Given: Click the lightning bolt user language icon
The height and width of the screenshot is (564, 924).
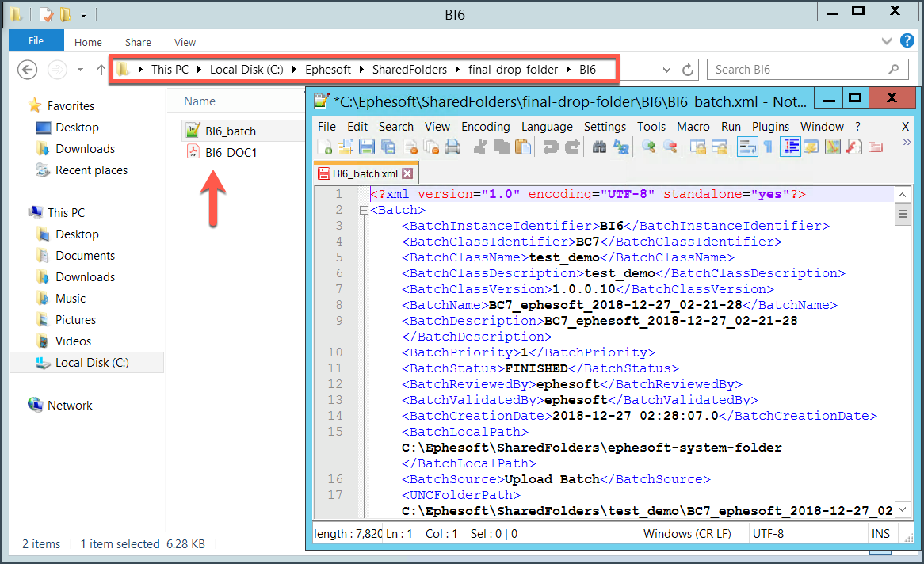Looking at the screenshot, I should pyautogui.click(x=811, y=147).
